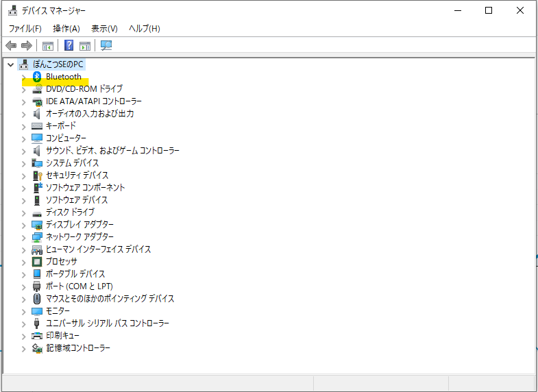Click the keyboard icon beside キーボード

[37, 126]
